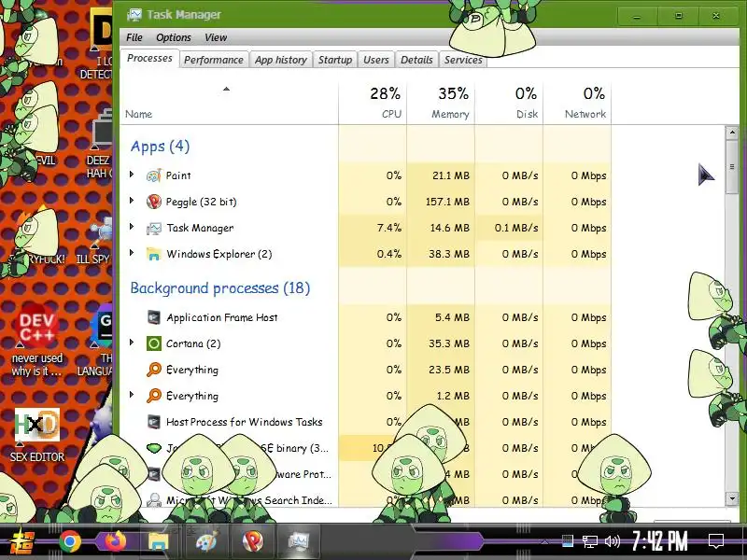747x560 pixels.
Task: Click the first Everything process icon
Action: (154, 370)
